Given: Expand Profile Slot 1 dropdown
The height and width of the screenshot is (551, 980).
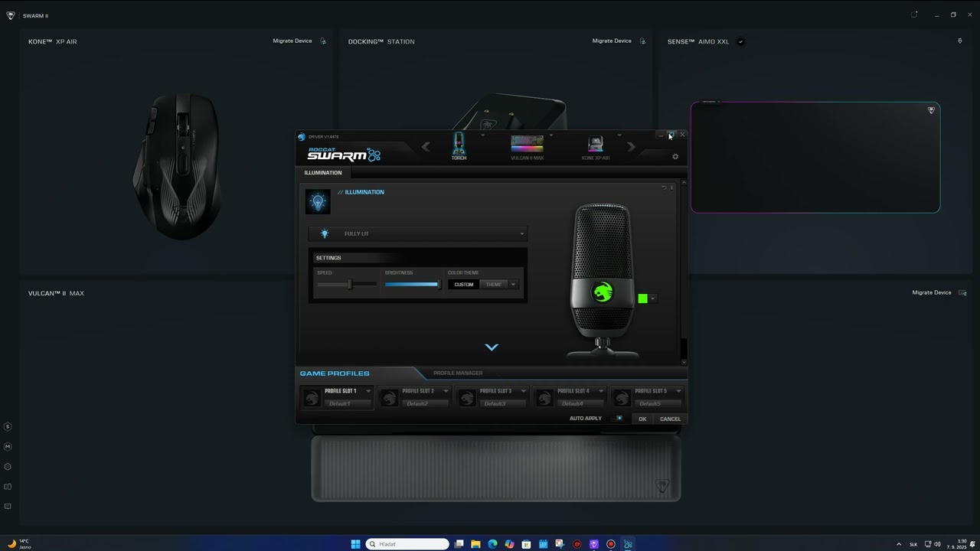Looking at the screenshot, I should (x=368, y=391).
